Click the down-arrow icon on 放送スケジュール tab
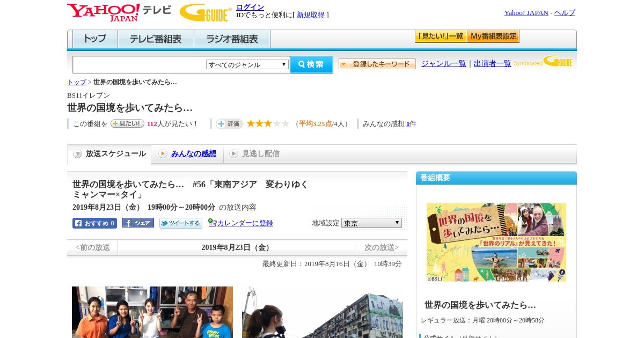 pyautogui.click(x=78, y=154)
